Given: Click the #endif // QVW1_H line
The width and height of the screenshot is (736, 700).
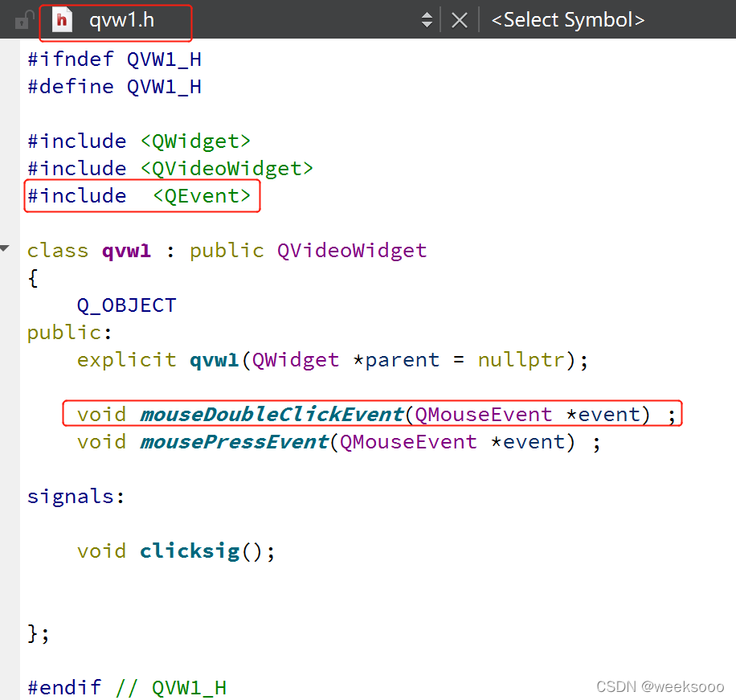Looking at the screenshot, I should (x=127, y=688).
